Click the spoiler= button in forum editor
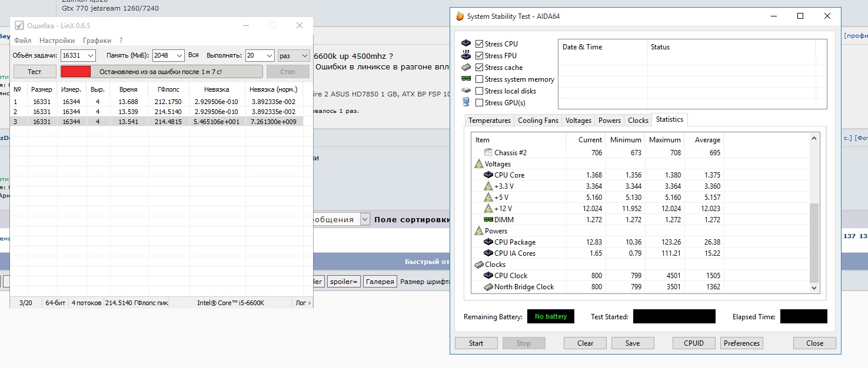Screen dimensions: 868x381 click(x=344, y=282)
